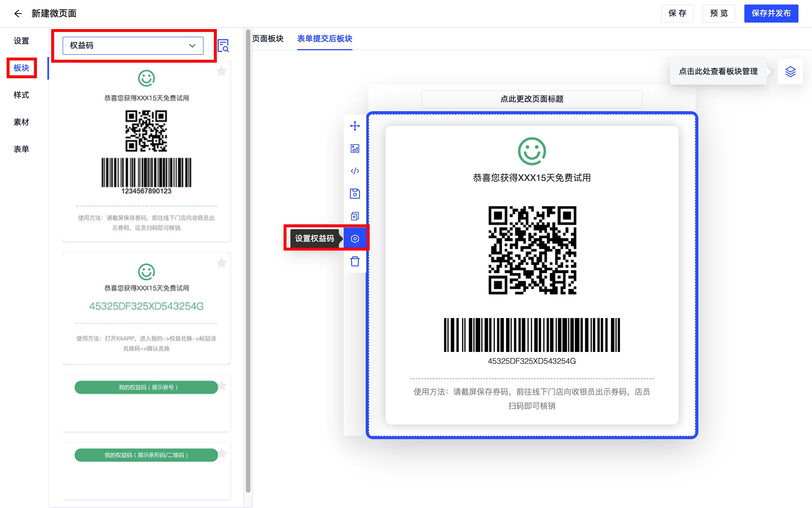This screenshot has width=812, height=508.
Task: Select the 板块 sidebar tab
Action: [x=21, y=68]
